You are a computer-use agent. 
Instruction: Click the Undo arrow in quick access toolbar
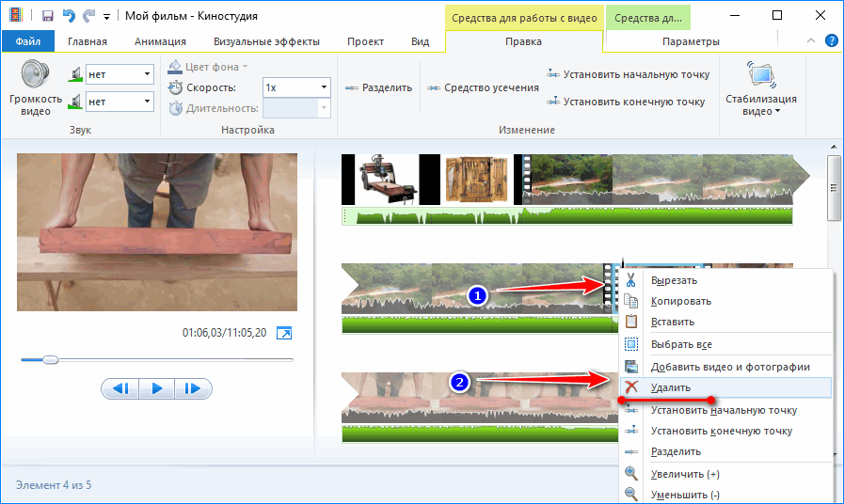68,16
